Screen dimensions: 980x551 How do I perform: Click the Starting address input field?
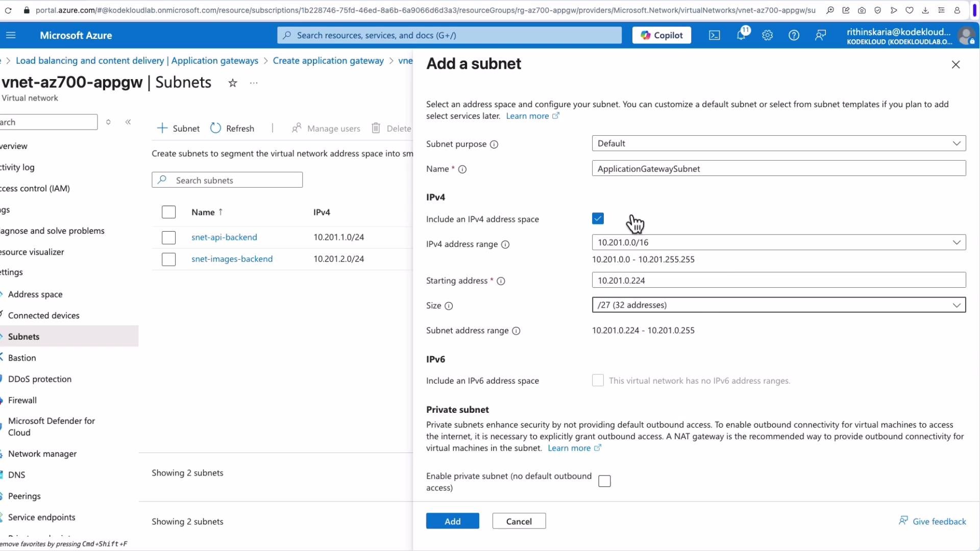pos(779,281)
